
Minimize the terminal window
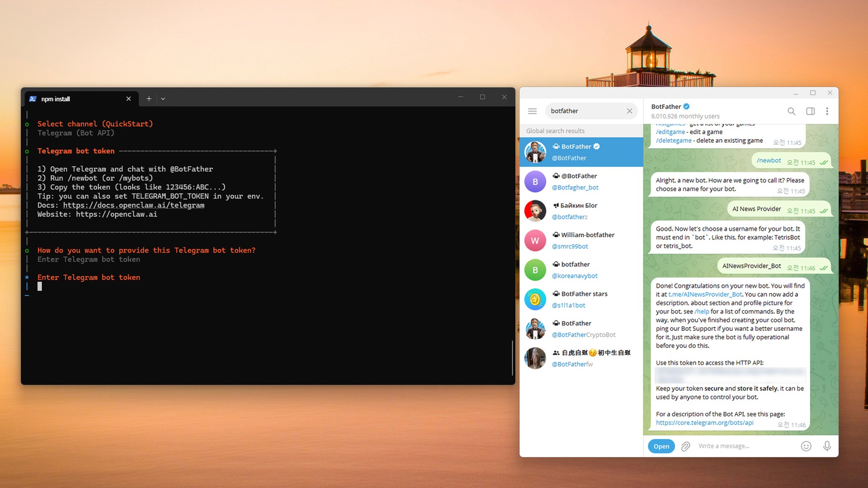pyautogui.click(x=461, y=97)
